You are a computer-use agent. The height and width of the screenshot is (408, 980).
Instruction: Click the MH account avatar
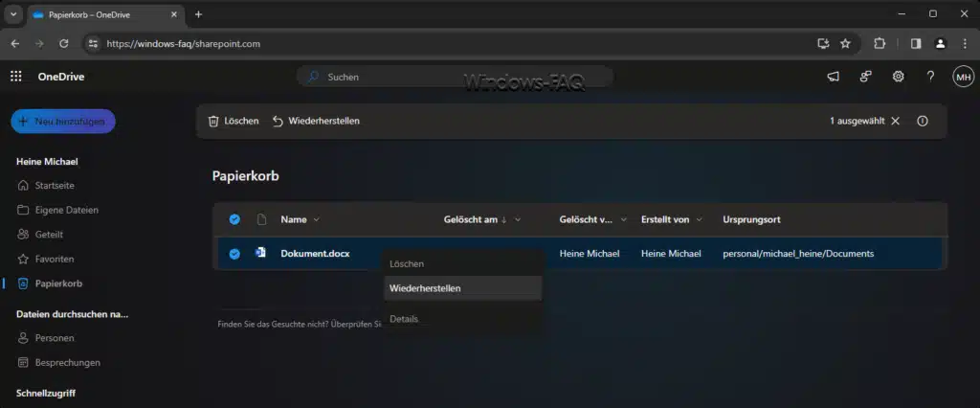tap(963, 77)
